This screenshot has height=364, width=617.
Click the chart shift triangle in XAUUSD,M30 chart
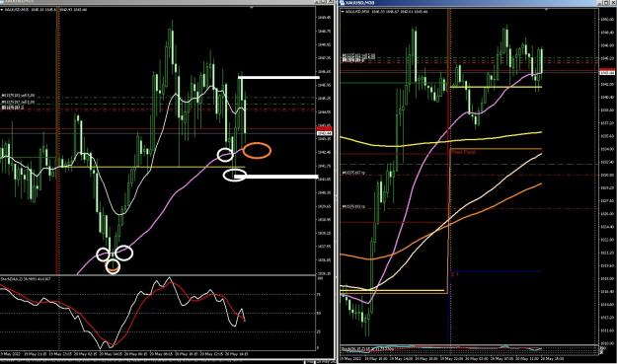pyautogui.click(x=545, y=9)
